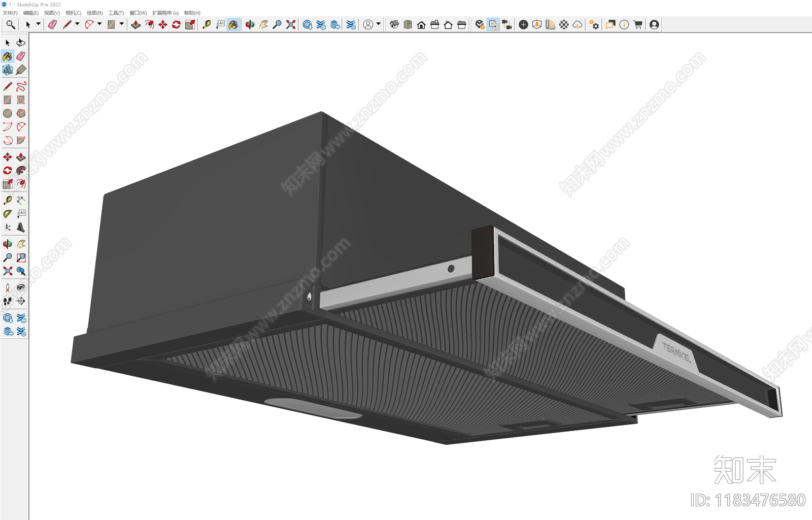Click the black circle plus icon

pyautogui.click(x=523, y=24)
